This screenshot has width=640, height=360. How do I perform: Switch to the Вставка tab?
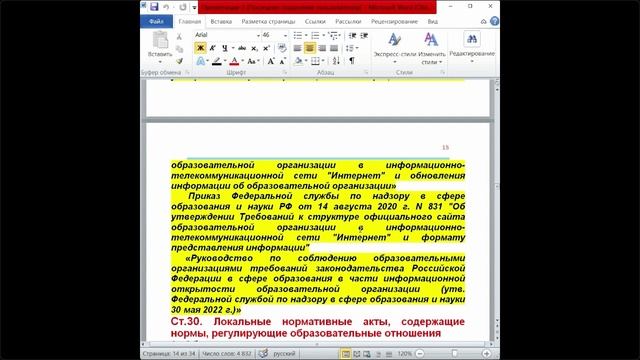tap(221, 21)
